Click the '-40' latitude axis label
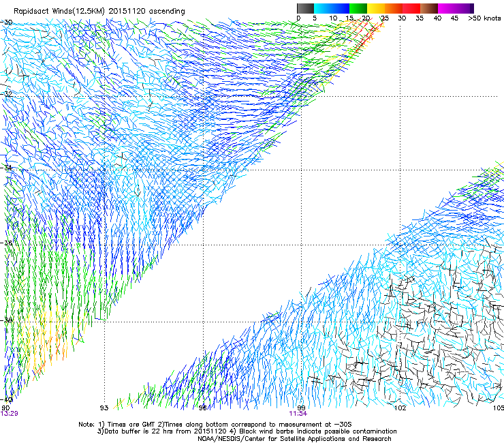 pos(6,399)
